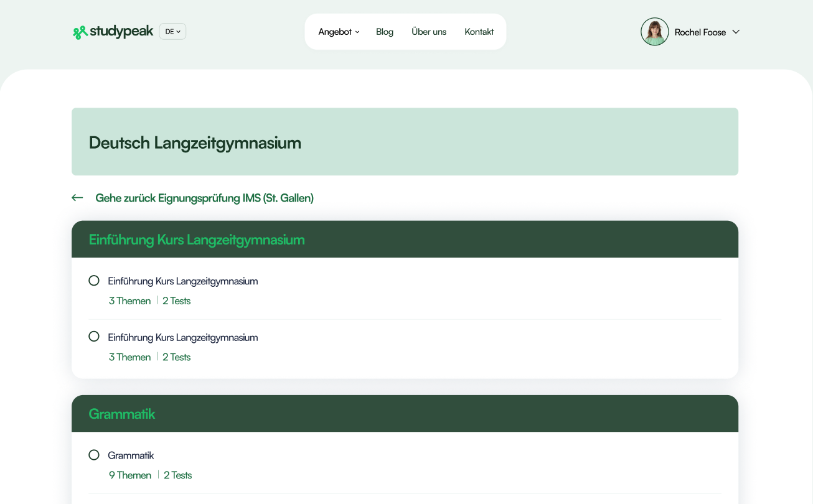Click the Deutsch Langzeitgymnasium title banner
The height and width of the screenshot is (504, 813).
(x=405, y=142)
